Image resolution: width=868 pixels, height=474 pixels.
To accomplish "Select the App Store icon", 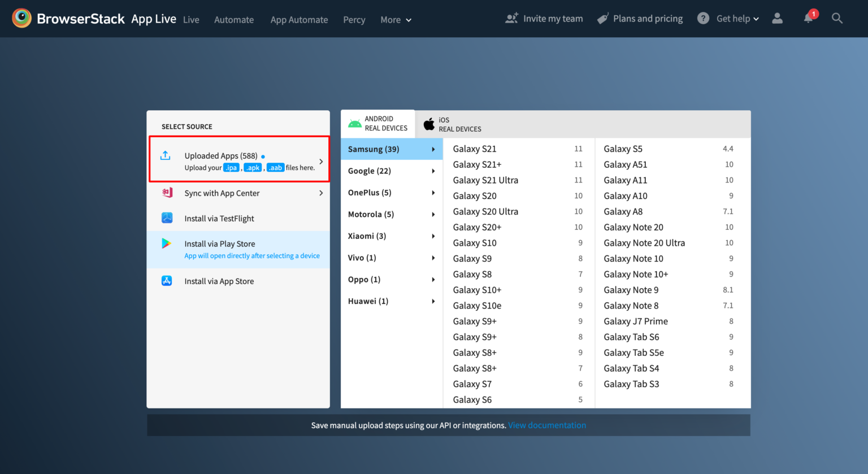I will tap(166, 281).
